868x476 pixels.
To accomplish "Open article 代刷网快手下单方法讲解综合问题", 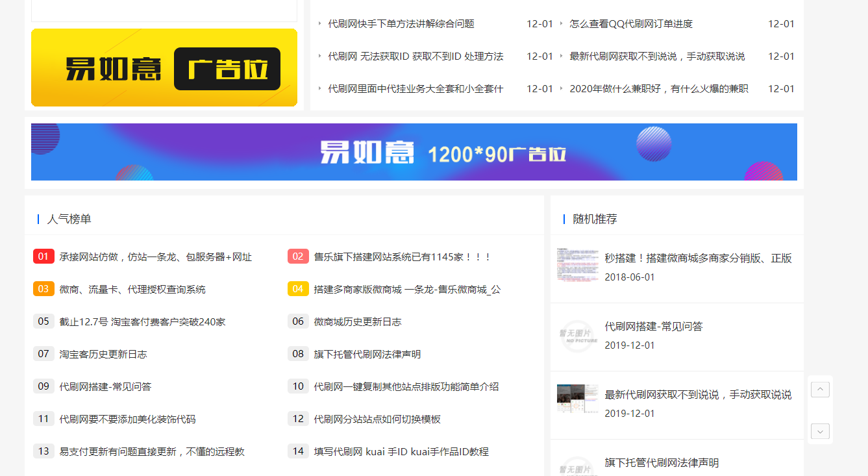I will 401,24.
